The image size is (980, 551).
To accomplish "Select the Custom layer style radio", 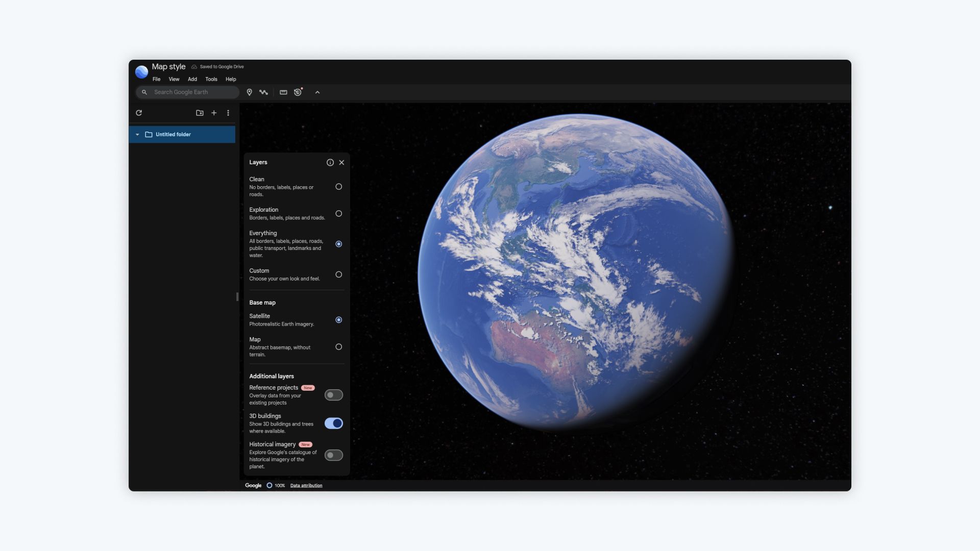I will pyautogui.click(x=339, y=274).
